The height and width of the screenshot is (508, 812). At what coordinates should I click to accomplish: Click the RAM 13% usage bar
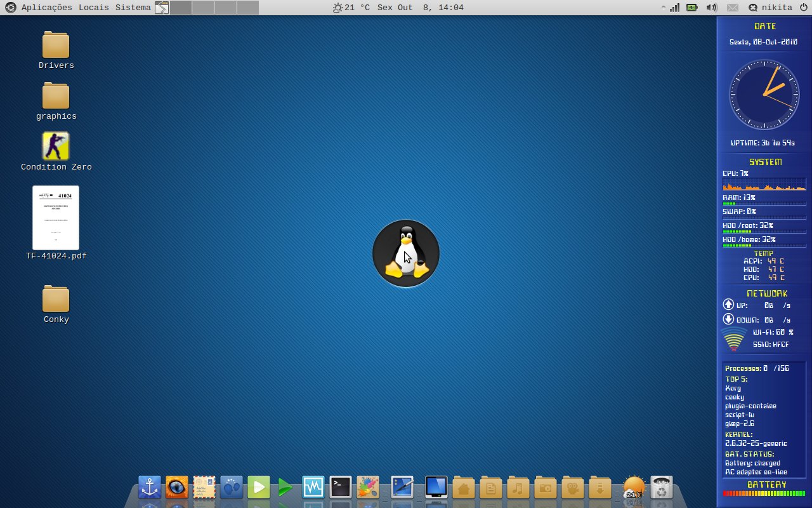pos(764,204)
